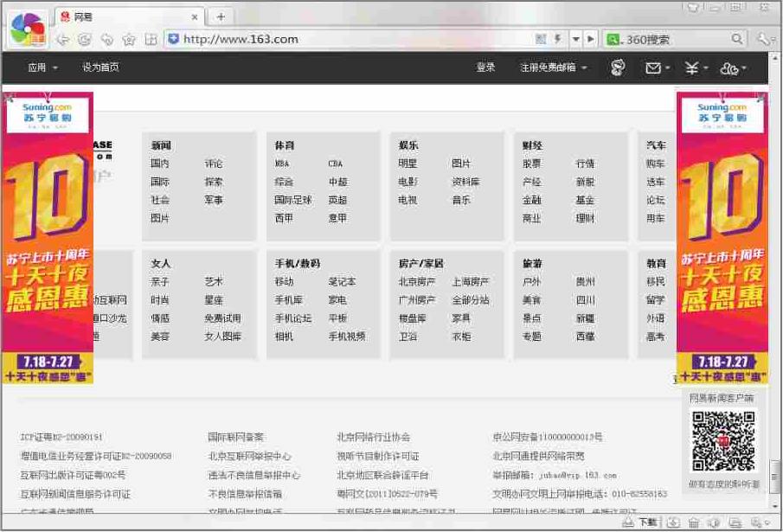The image size is (783, 532).
Task: Open the 旅游 section heading
Action: pyautogui.click(x=532, y=263)
